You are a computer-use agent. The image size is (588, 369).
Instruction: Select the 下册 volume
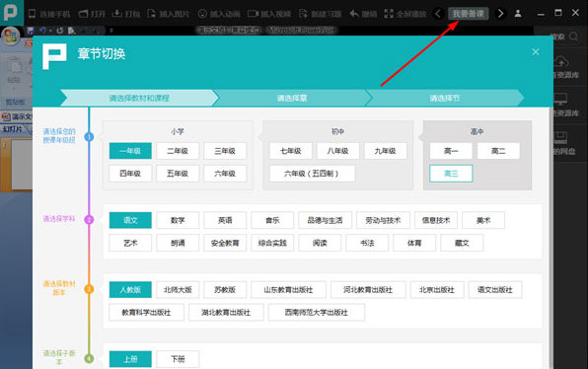[x=178, y=359]
